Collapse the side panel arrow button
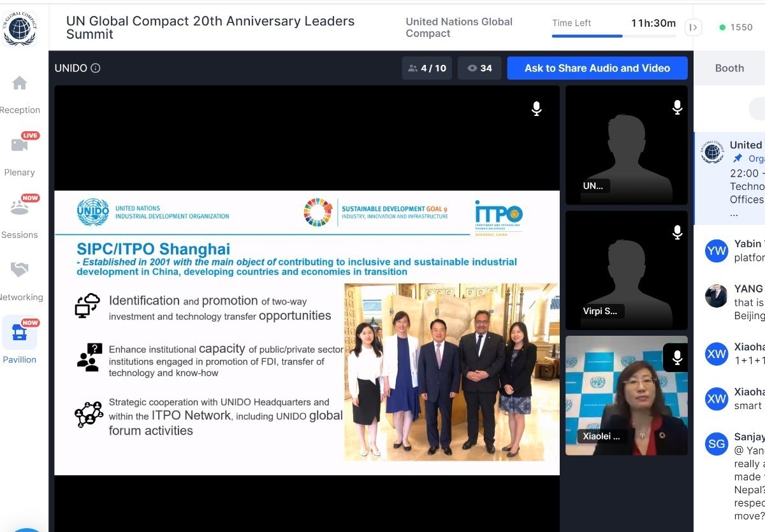This screenshot has height=532, width=765. point(694,27)
